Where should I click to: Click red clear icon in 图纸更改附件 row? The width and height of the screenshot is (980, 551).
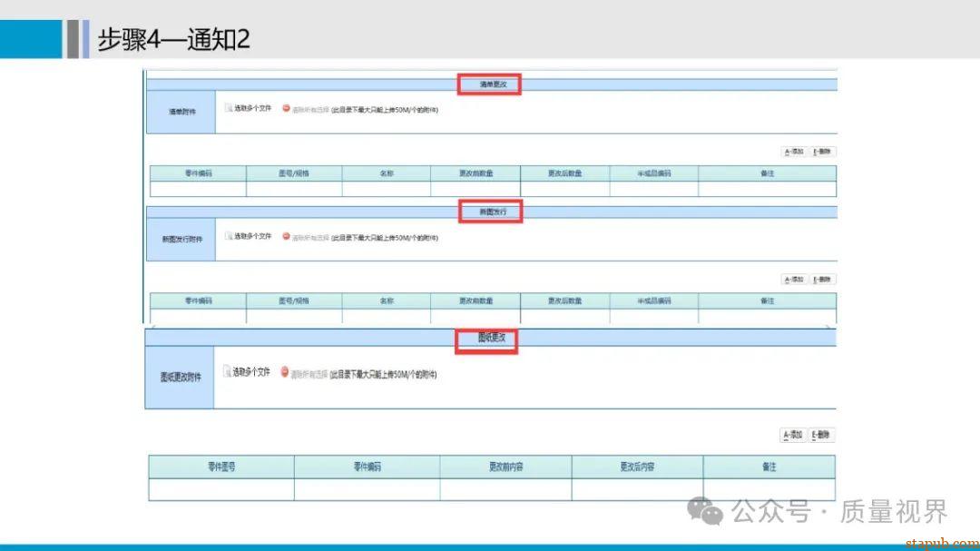(x=284, y=372)
